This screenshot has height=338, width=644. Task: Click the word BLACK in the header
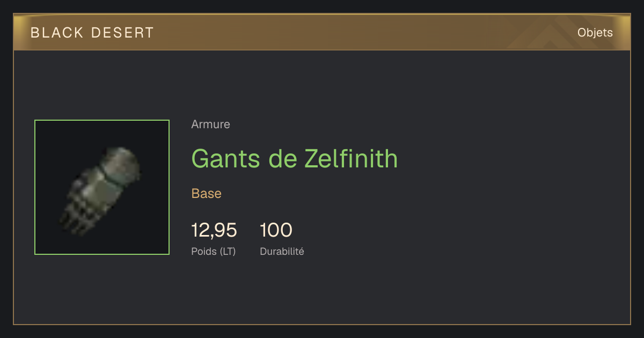(57, 33)
